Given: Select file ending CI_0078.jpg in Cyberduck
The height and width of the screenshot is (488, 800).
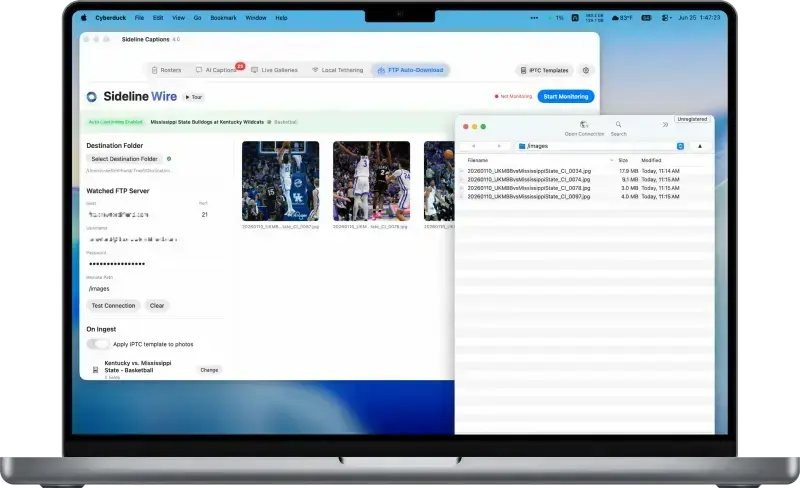Looking at the screenshot, I should click(529, 188).
